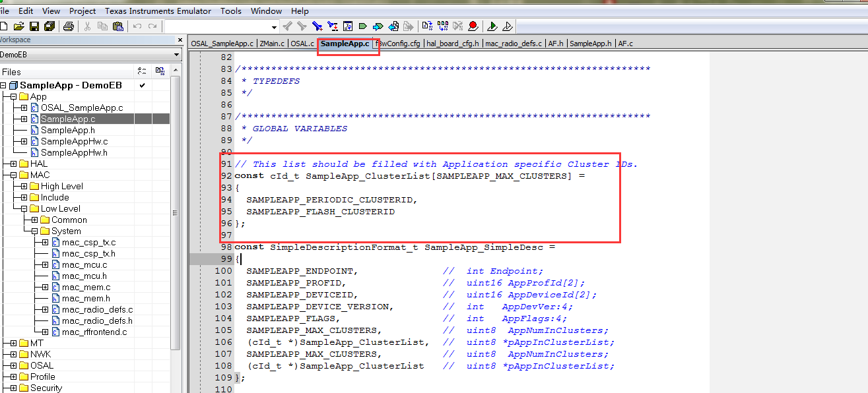
Task: Expand the HAL folder
Action: pos(13,164)
